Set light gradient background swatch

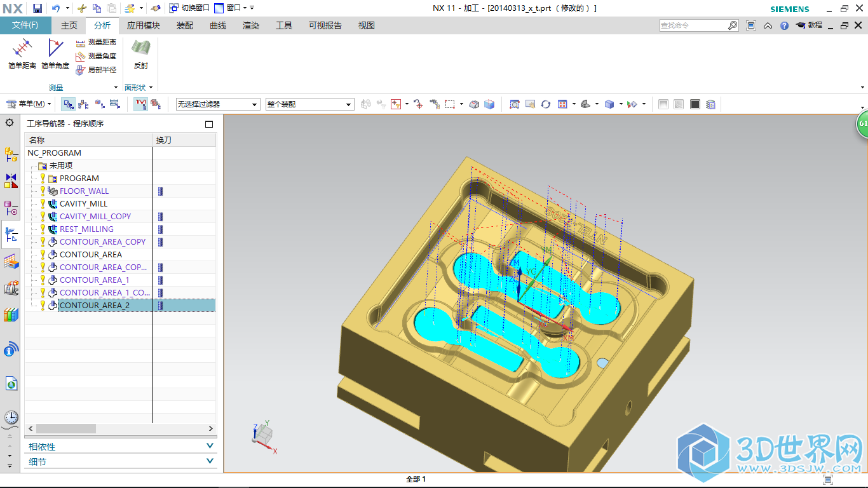(663, 104)
